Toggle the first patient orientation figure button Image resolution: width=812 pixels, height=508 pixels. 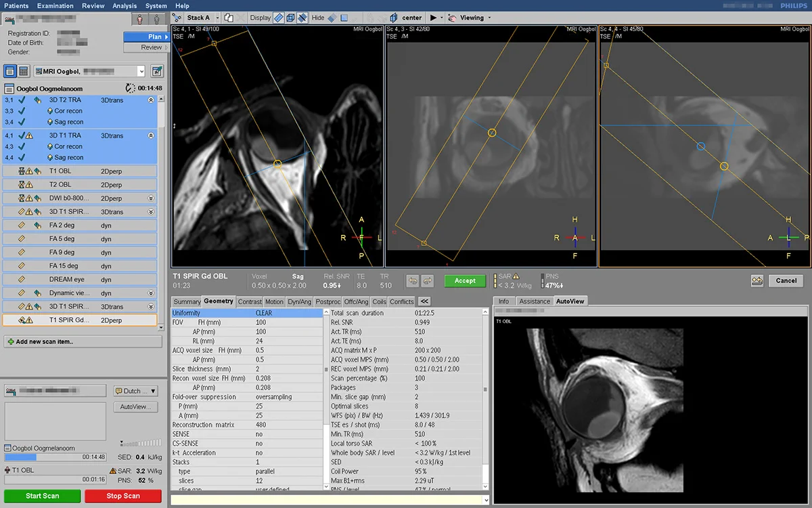pyautogui.click(x=139, y=18)
